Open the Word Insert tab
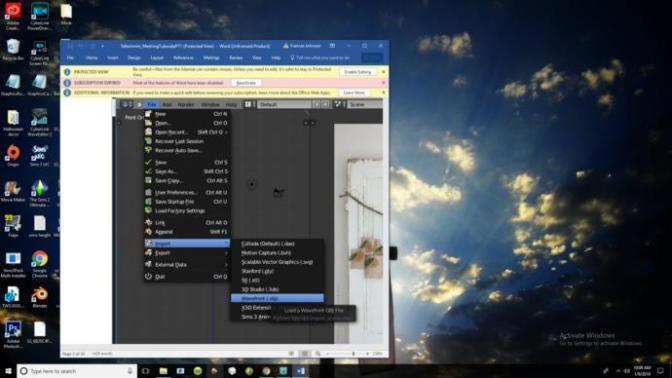Screen dimensions: 672x378 pyautogui.click(x=113, y=57)
